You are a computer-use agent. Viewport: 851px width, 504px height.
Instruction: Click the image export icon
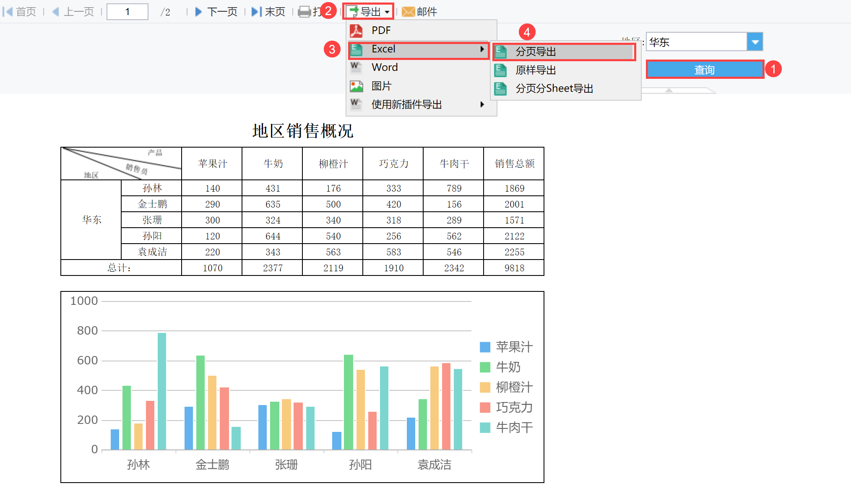[x=356, y=86]
